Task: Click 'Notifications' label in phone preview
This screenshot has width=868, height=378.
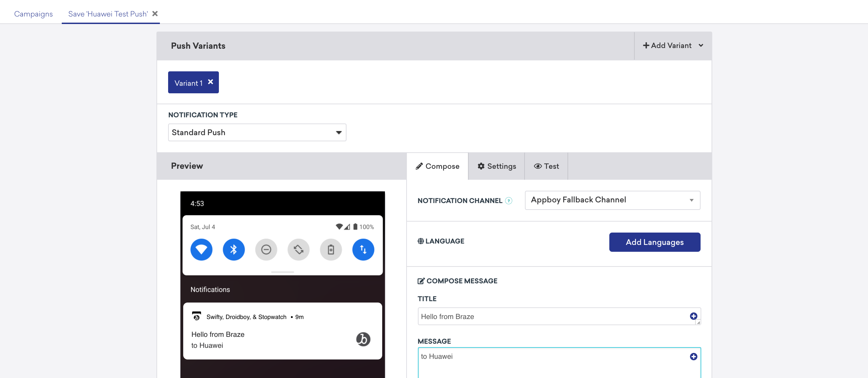Action: coord(210,290)
